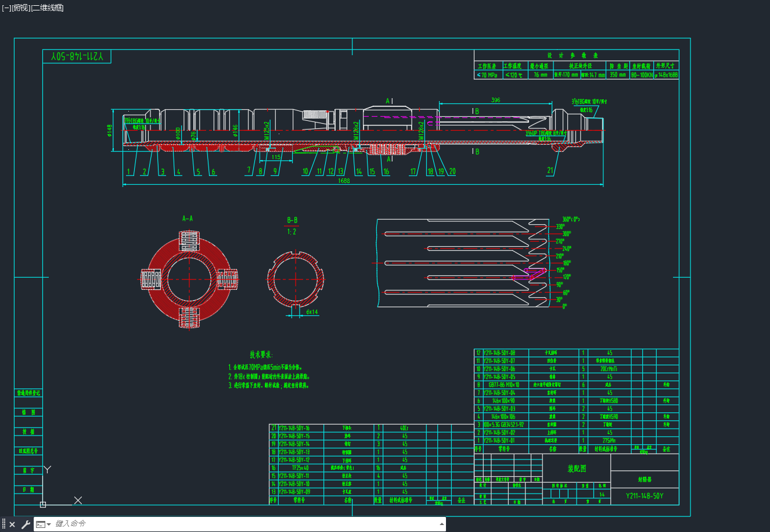Pick the 6x14 dimension text
Screen dimensions: 770x532
(x=312, y=312)
